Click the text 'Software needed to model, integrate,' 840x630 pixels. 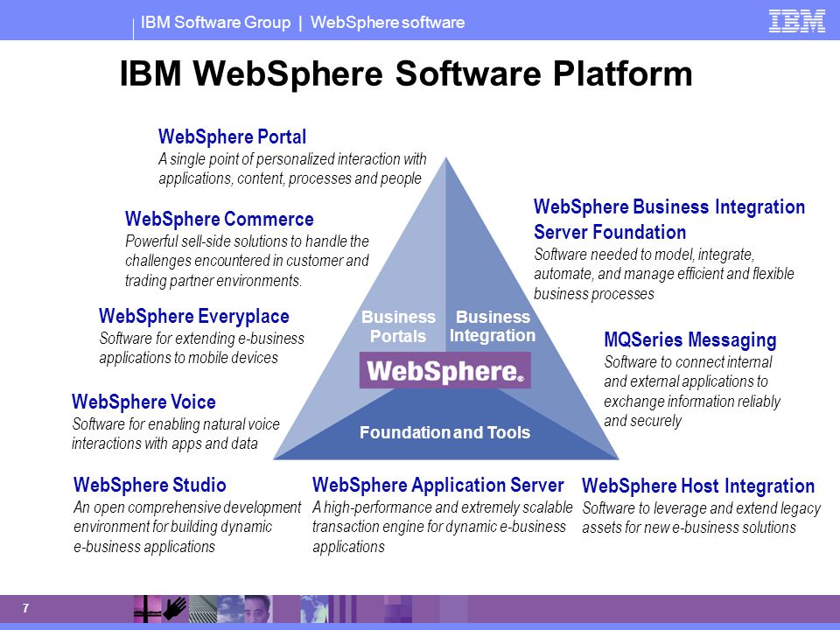pyautogui.click(x=644, y=255)
